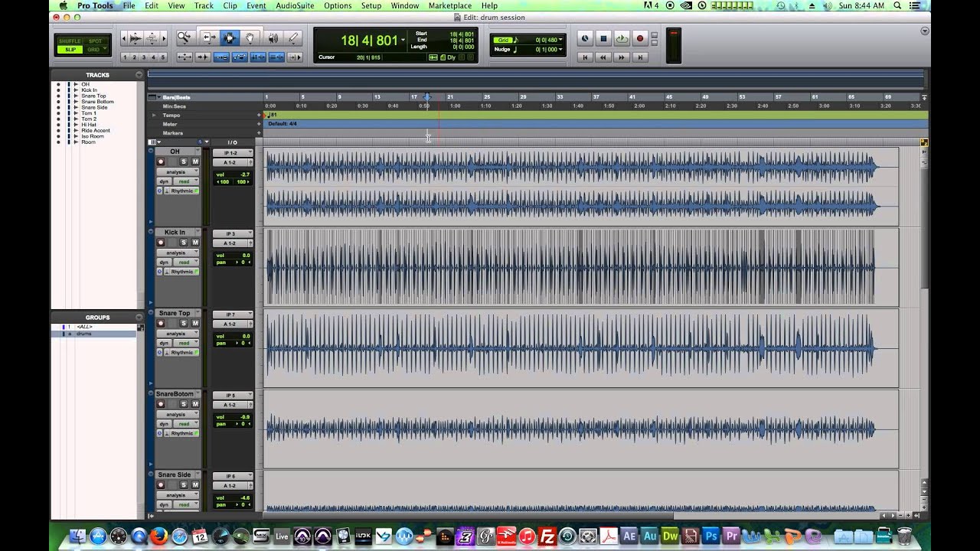The height and width of the screenshot is (551, 980).
Task: Click Go to End transport button
Action: tap(640, 57)
